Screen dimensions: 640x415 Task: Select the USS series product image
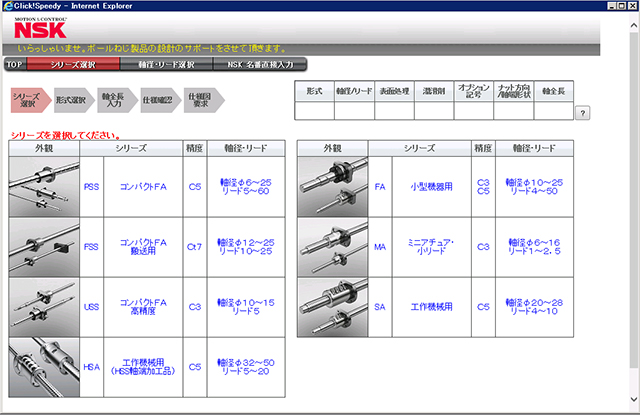tap(44, 307)
